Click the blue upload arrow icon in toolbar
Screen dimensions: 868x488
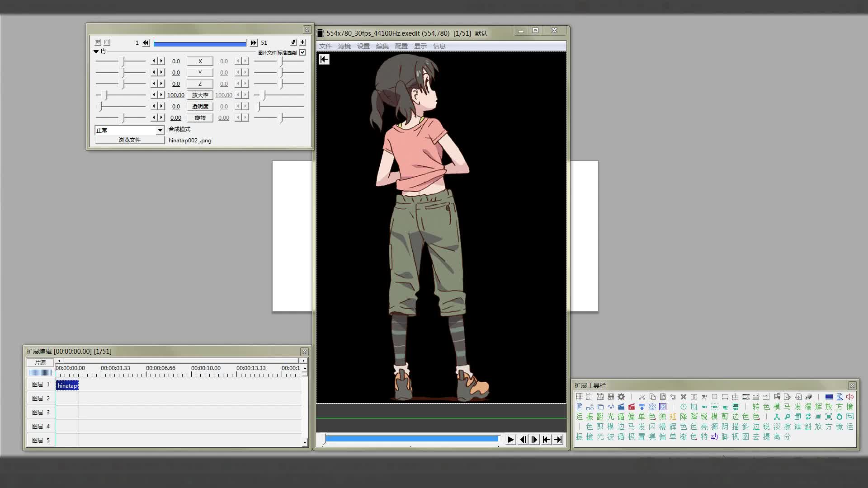[642, 407]
